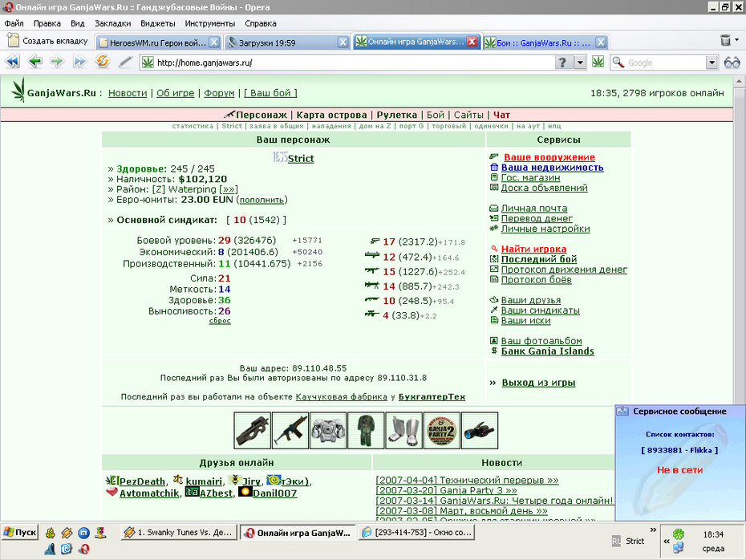
Task: Toggle the language indicator RU in taskbar
Action: [616, 541]
